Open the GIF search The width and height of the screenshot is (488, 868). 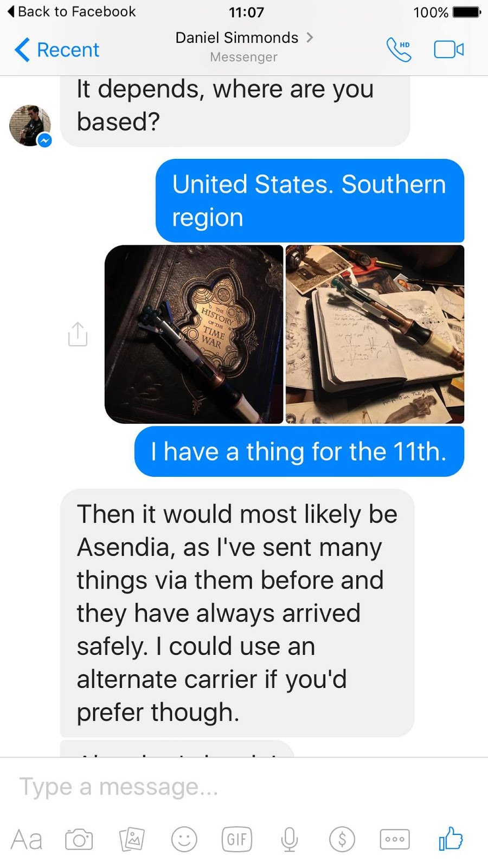tap(237, 839)
